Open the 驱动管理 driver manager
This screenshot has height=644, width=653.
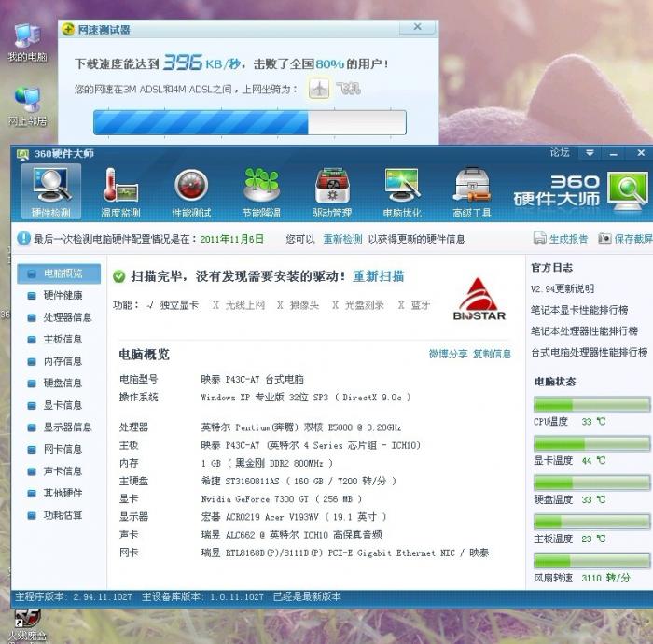(x=332, y=192)
